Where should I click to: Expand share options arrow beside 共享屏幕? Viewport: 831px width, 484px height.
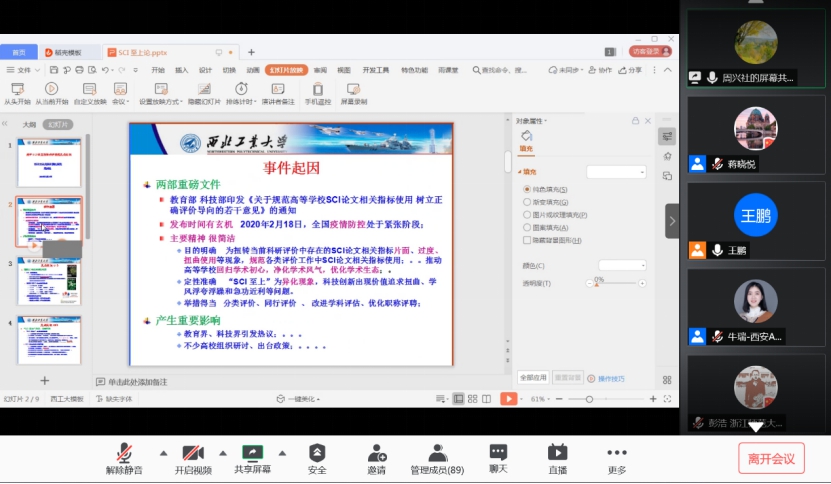click(x=282, y=453)
